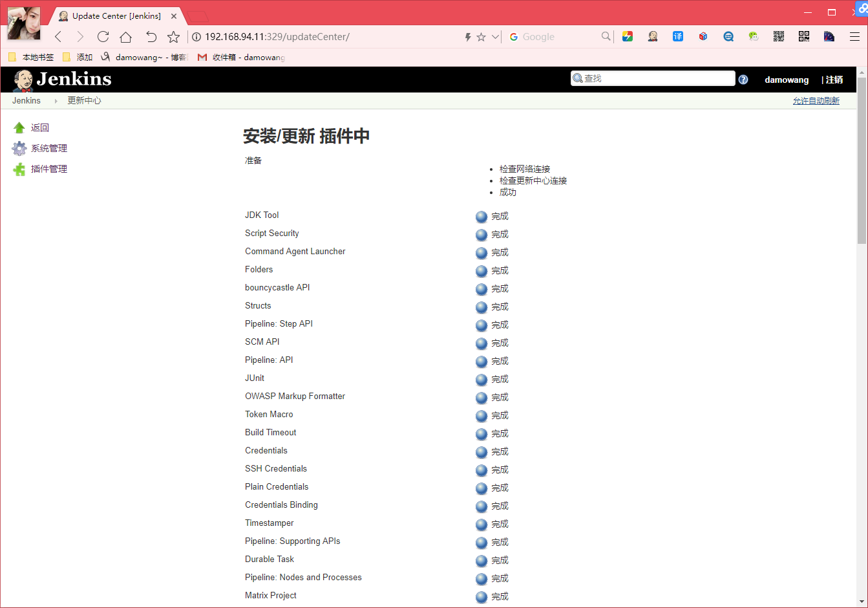Open the blue translate extension icon
The image size is (868, 608).
coord(678,36)
